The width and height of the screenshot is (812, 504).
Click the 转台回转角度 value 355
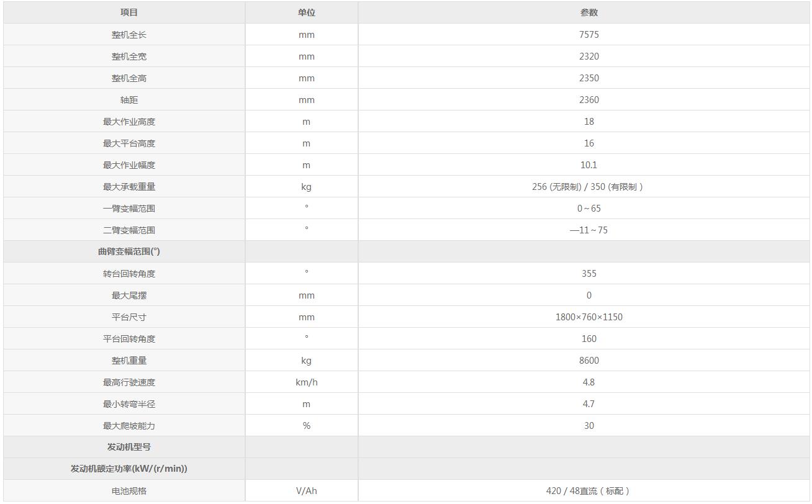[589, 274]
